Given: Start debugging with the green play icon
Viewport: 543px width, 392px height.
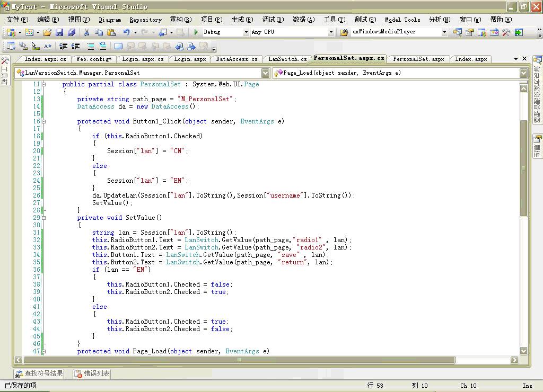Looking at the screenshot, I should point(196,32).
